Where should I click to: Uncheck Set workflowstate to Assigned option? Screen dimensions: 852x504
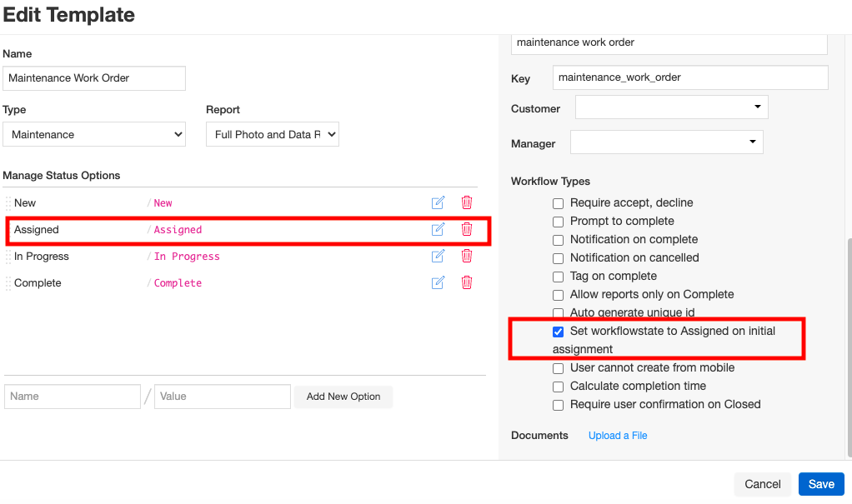point(559,332)
